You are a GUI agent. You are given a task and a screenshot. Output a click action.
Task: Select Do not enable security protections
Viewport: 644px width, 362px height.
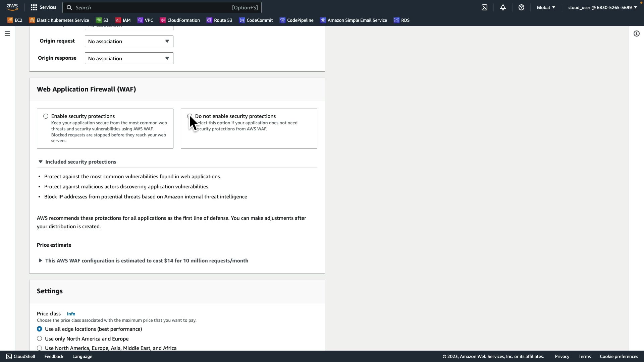(x=190, y=116)
